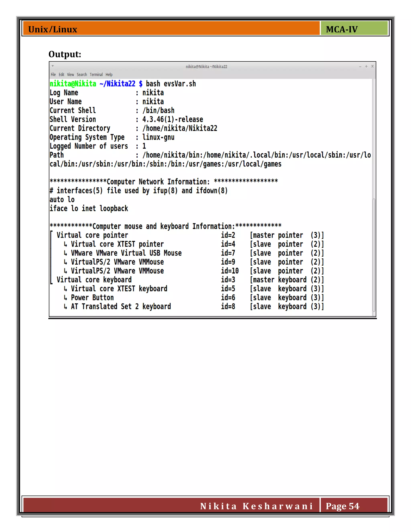Screen dimensions: 411x532
Task: Click the '/home/nikita/Nikita22' directory value
Action: click(180, 128)
